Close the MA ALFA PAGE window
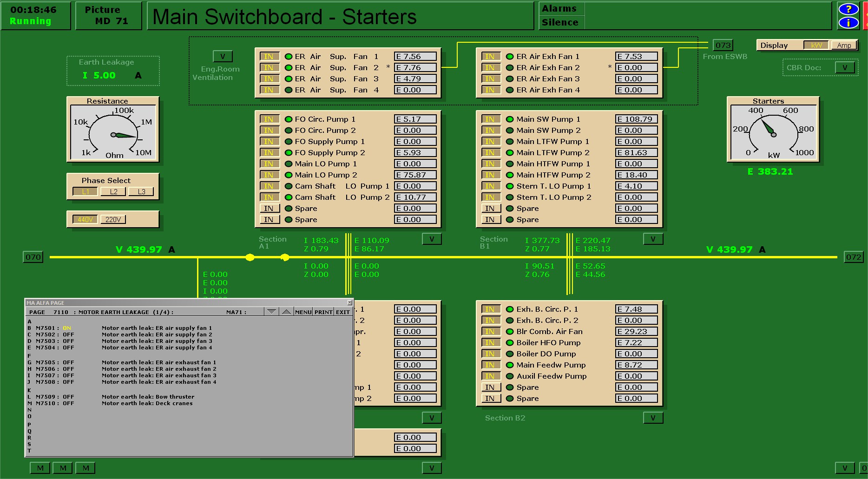 [x=350, y=302]
